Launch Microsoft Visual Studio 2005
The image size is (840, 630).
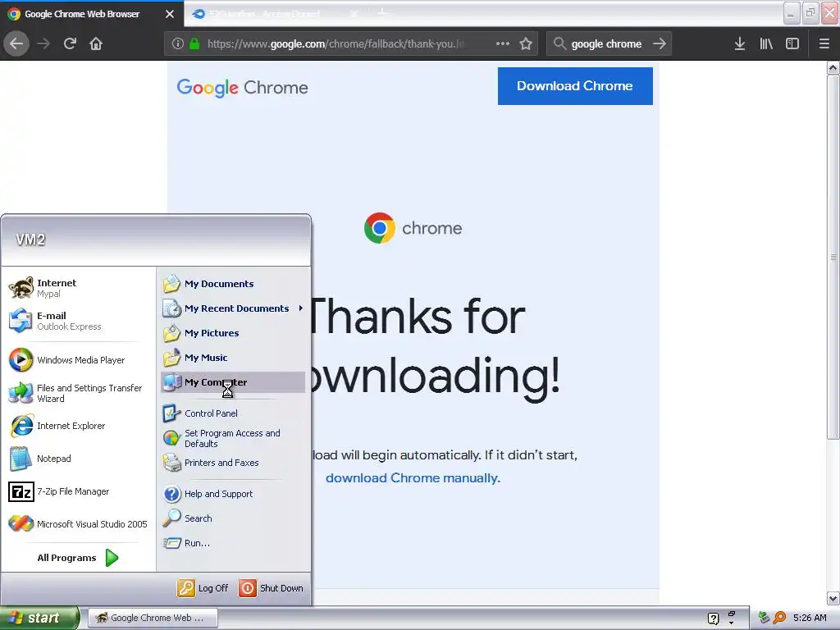coord(78,524)
